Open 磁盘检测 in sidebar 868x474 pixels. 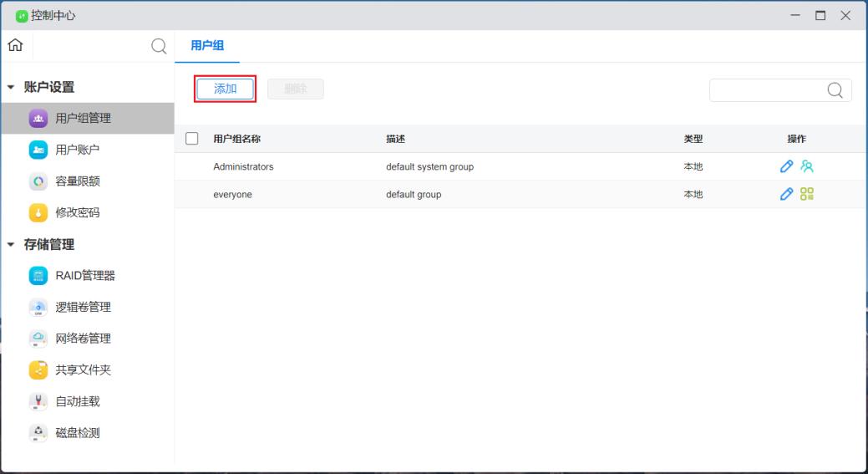pos(77,433)
